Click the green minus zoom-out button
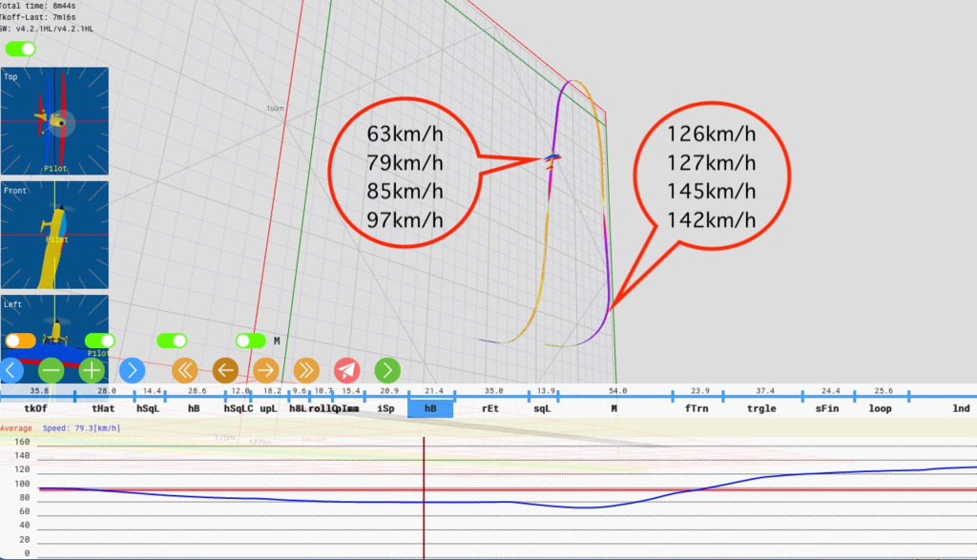The height and width of the screenshot is (560, 977). pyautogui.click(x=52, y=371)
